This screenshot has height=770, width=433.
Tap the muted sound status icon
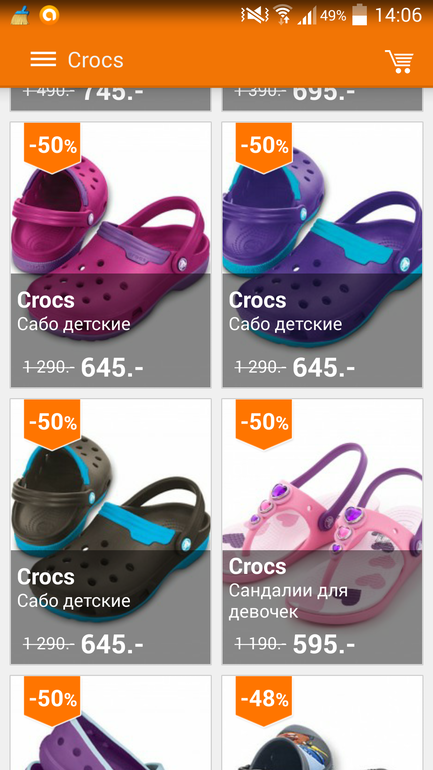tap(253, 16)
